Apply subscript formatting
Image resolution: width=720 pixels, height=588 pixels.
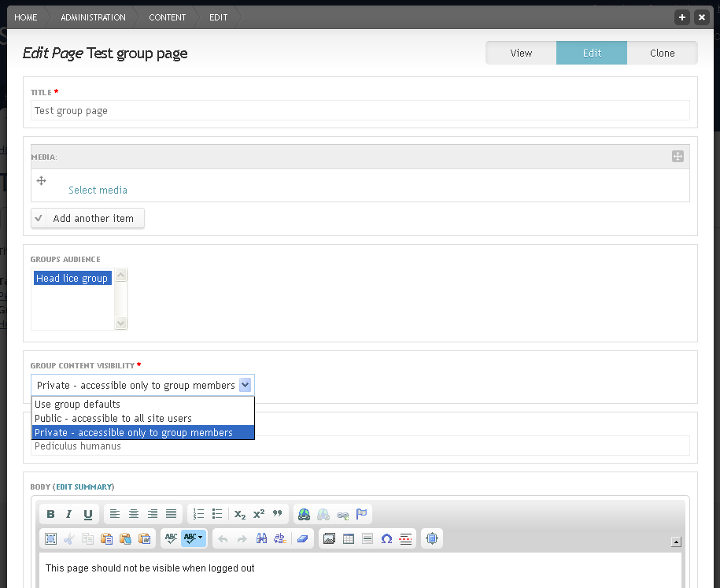click(x=240, y=514)
